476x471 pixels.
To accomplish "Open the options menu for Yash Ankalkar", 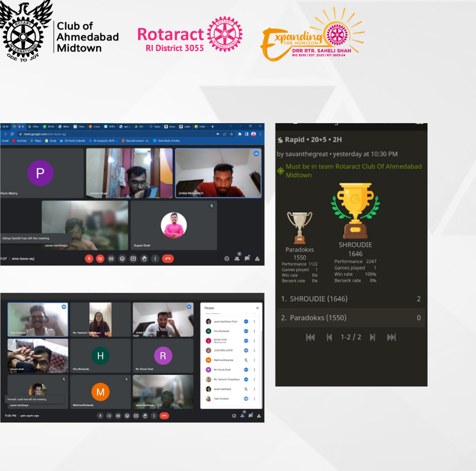I will (x=254, y=399).
